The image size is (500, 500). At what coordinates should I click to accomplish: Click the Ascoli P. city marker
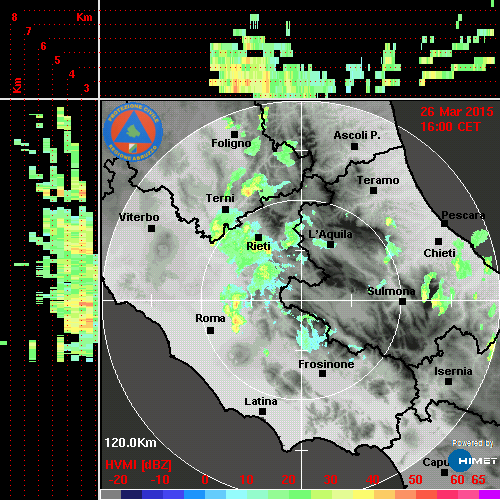click(x=355, y=146)
